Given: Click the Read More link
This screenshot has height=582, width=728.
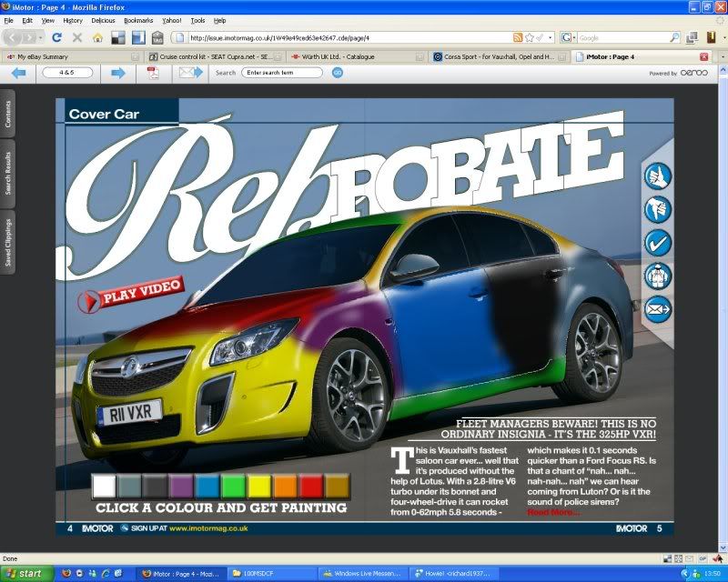Looking at the screenshot, I should [553, 512].
